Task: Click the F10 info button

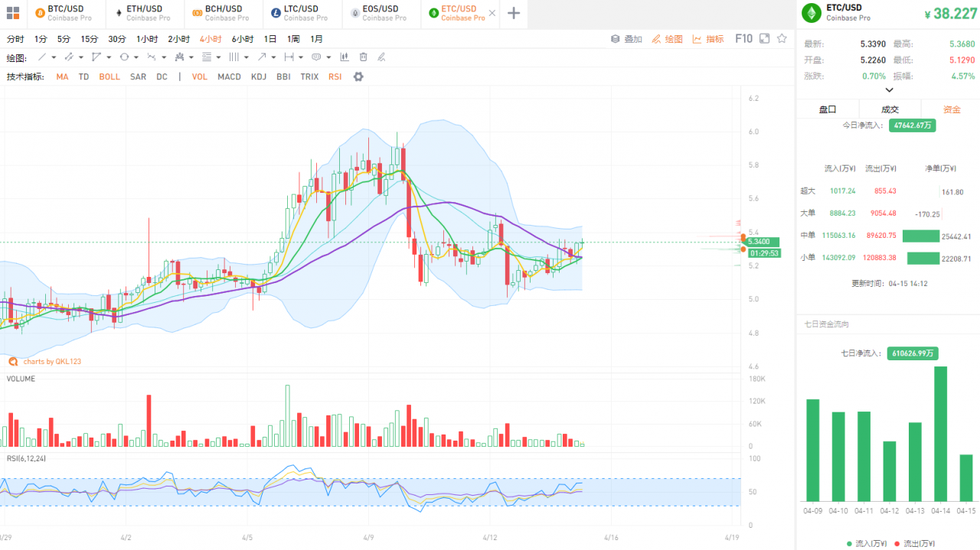Action: (x=743, y=39)
